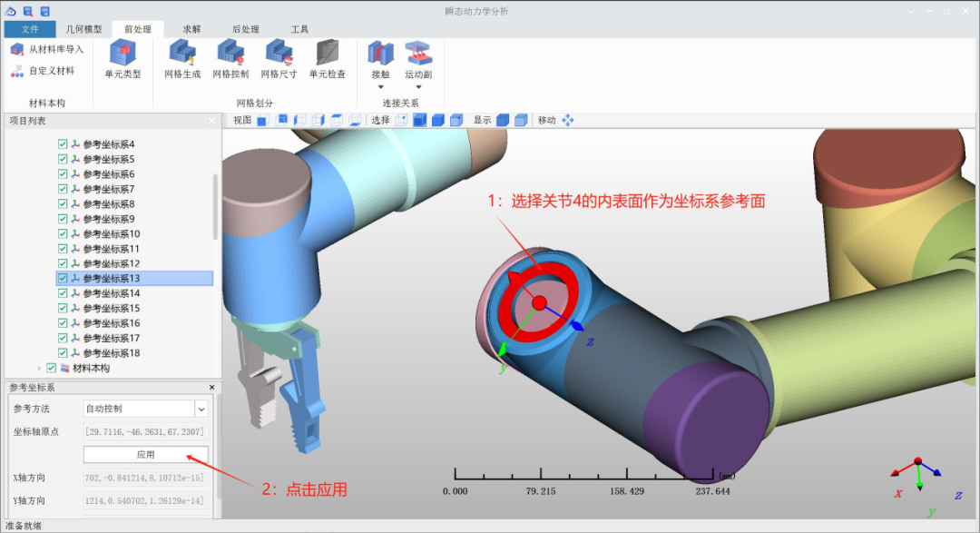Open the ribbon collapse chevron in title bar
This screenshot has height=533, width=980.
point(911,11)
